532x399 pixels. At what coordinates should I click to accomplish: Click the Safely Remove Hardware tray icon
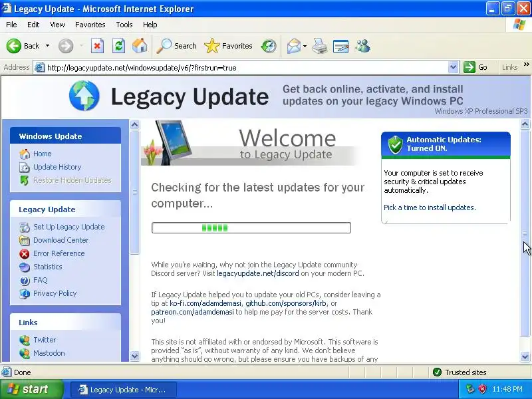pyautogui.click(x=470, y=389)
